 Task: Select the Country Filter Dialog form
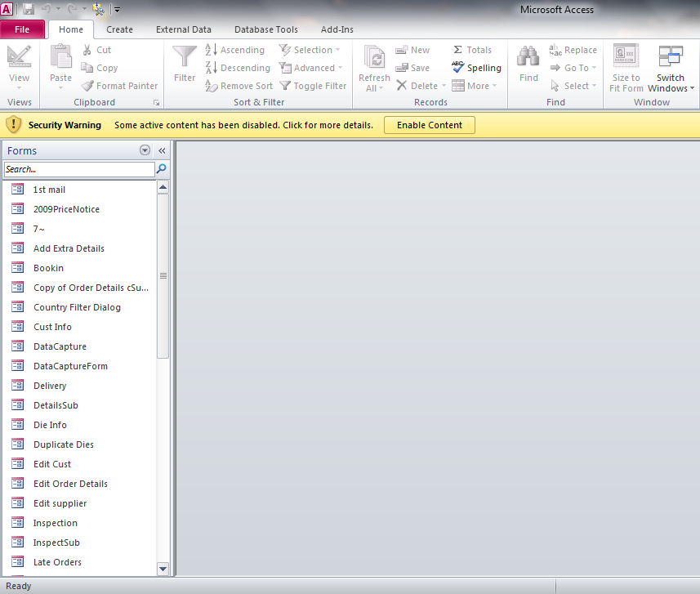[x=79, y=307]
